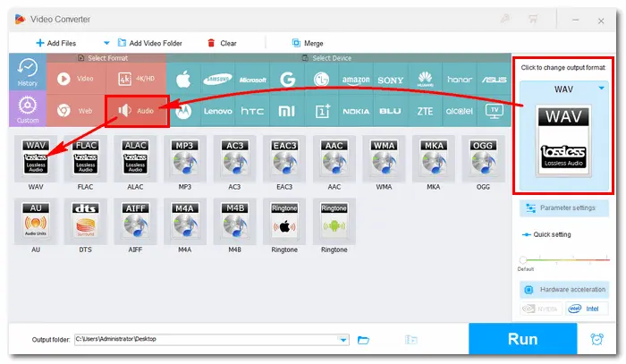Image resolution: width=626 pixels, height=364 pixels.
Task: Pick the M4B audiobook format
Action: click(x=234, y=221)
